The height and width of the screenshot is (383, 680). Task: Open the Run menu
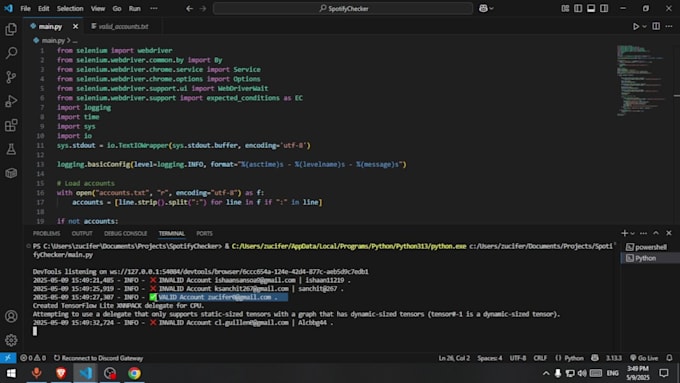134,8
